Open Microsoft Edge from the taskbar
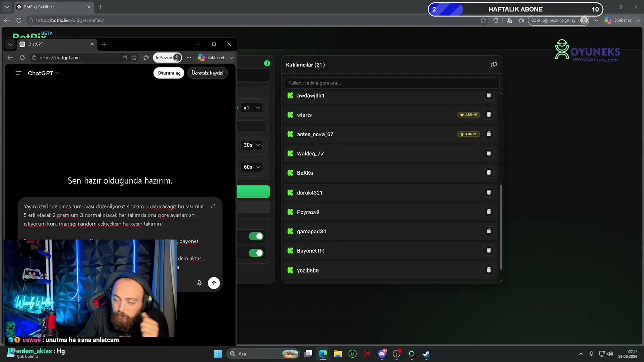The width and height of the screenshot is (644, 362). click(323, 354)
